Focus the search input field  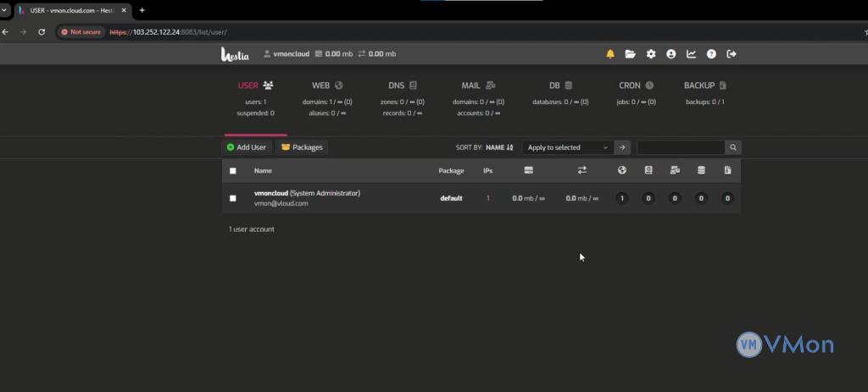(681, 147)
